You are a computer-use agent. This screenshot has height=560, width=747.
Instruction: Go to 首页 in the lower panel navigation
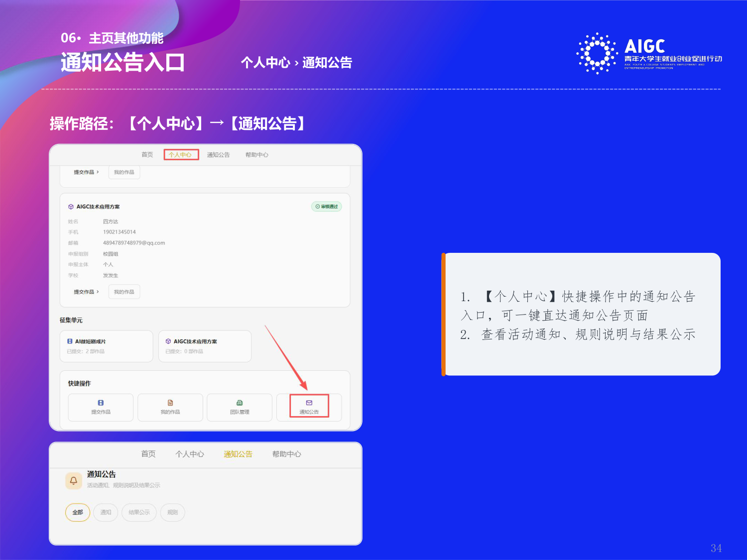click(148, 454)
